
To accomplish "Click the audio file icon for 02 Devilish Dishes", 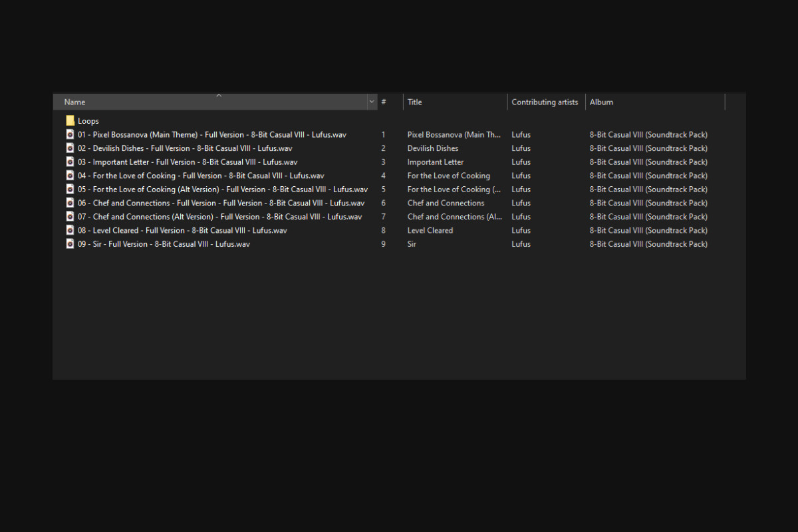I will [70, 148].
